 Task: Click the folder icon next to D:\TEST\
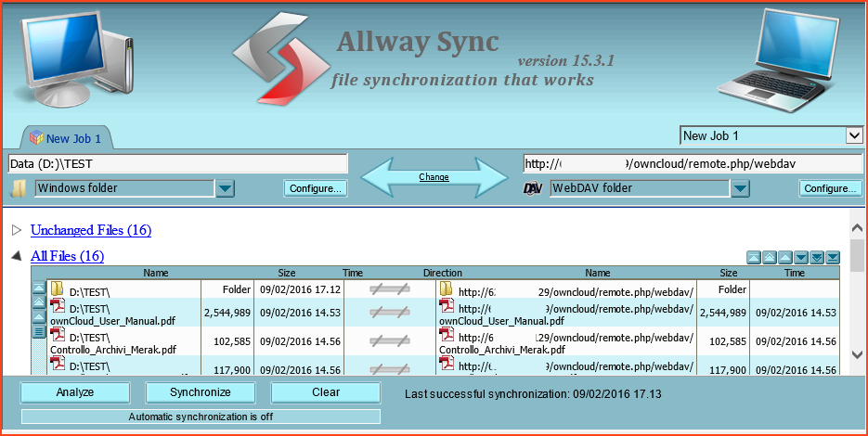tap(58, 289)
